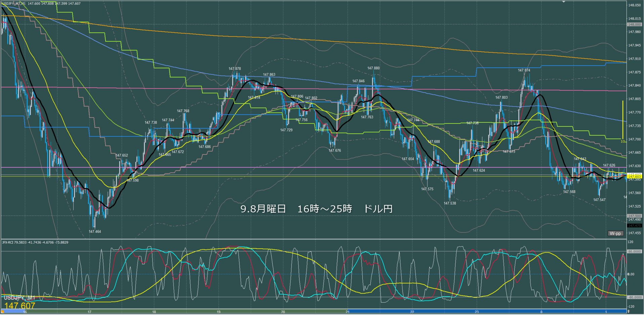This screenshot has height=315, width=644.
Task: Click the W-pp weekly pivot label
Action: 615,233
